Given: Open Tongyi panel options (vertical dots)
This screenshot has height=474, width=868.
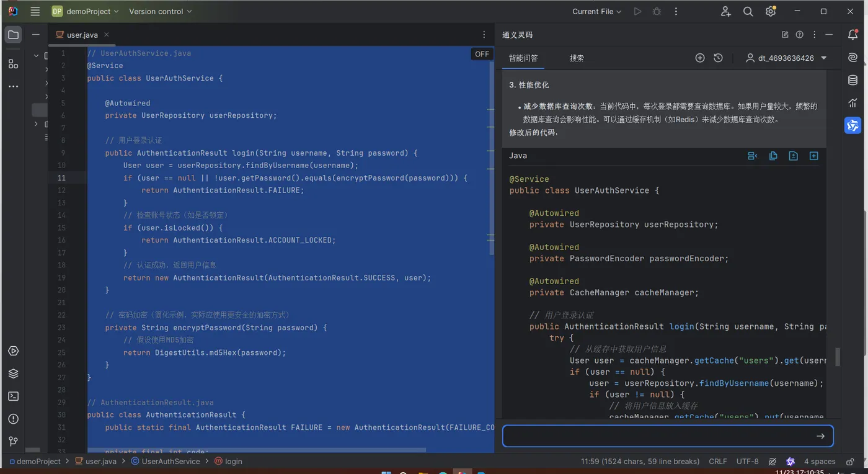Looking at the screenshot, I should pos(815,35).
